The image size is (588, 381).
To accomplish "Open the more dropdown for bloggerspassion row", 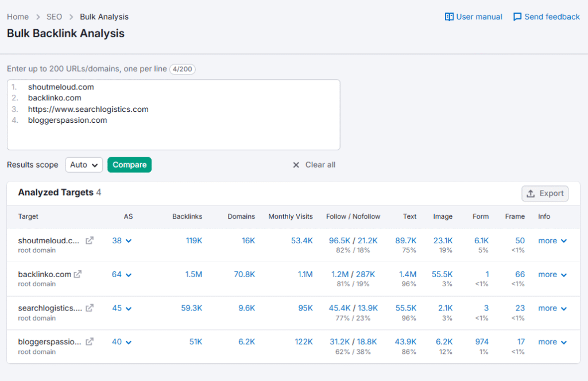I will tap(551, 341).
